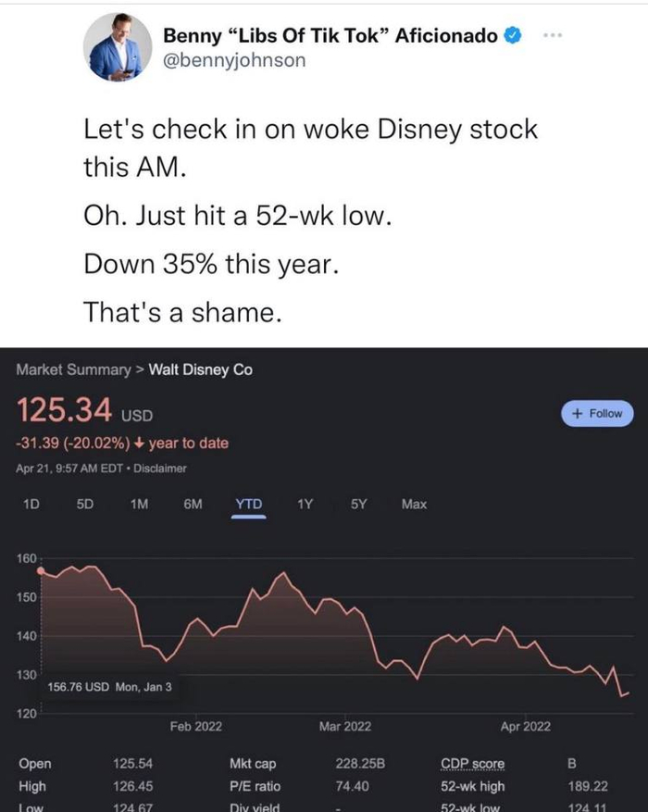Open the Max time range chart
The image size is (648, 812).
click(x=414, y=504)
